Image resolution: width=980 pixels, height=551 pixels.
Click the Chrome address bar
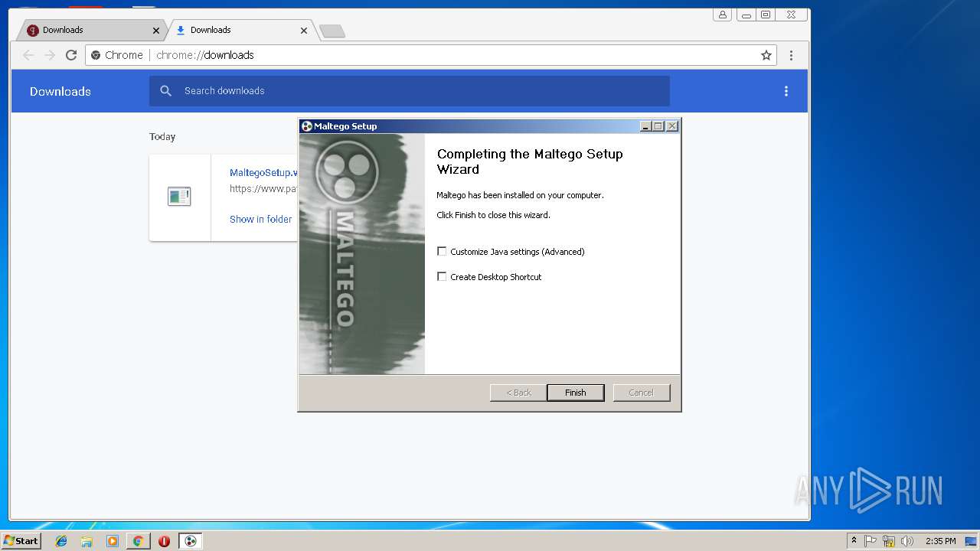click(x=431, y=55)
